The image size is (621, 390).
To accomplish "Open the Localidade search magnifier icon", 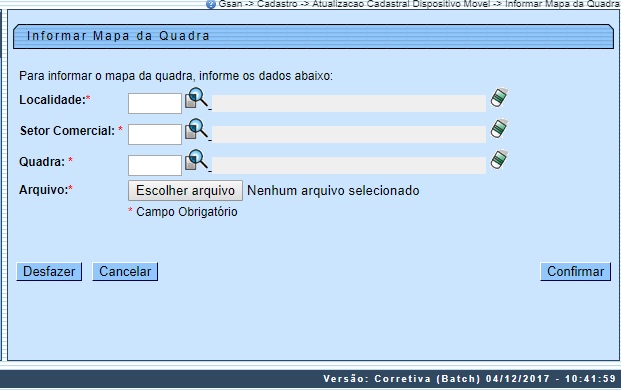I will point(196,98).
